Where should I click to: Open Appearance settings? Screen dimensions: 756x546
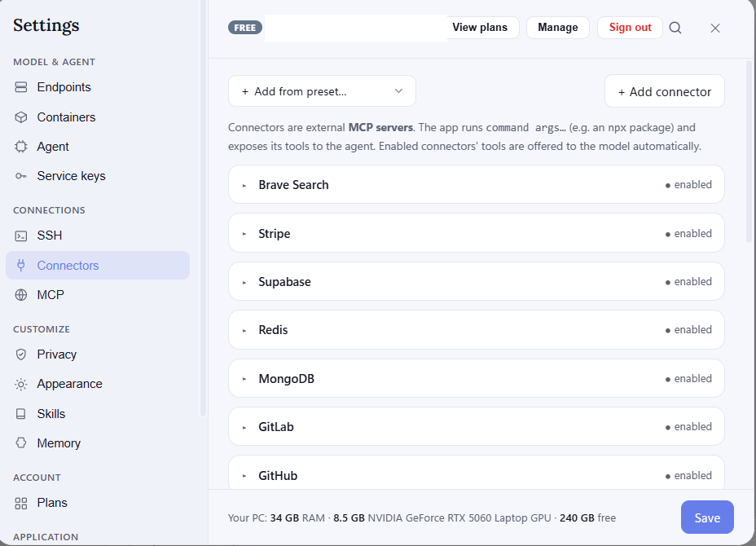pyautogui.click(x=98, y=384)
